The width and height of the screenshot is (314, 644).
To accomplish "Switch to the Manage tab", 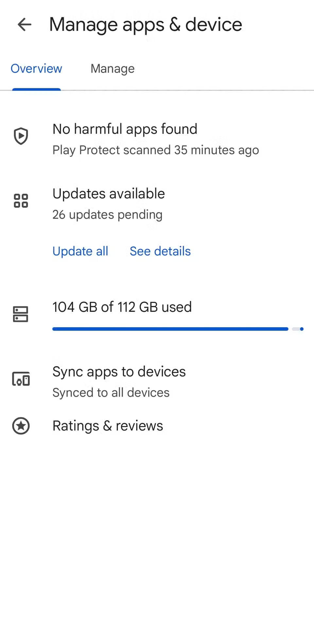I will pos(112,69).
